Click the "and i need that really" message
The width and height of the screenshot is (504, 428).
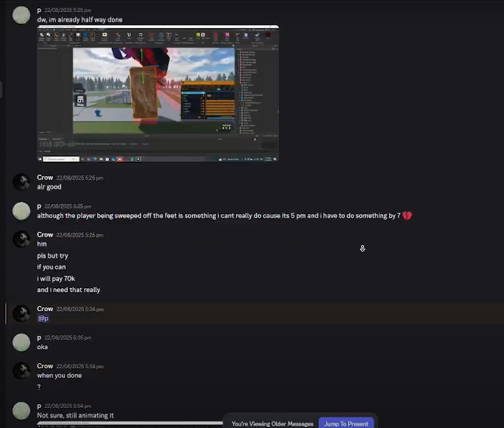click(68, 290)
